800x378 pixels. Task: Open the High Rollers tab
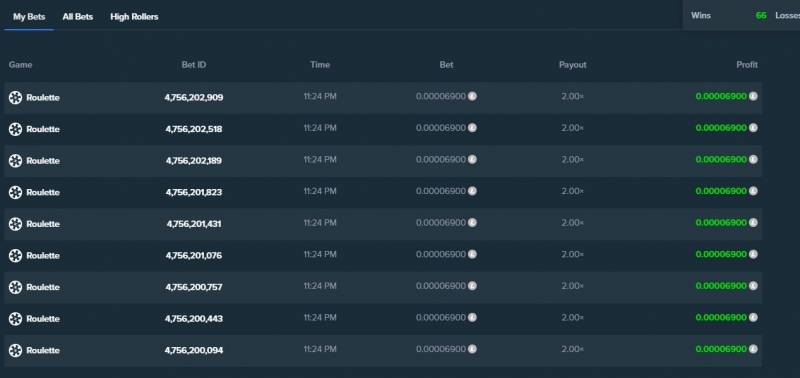pyautogui.click(x=134, y=17)
